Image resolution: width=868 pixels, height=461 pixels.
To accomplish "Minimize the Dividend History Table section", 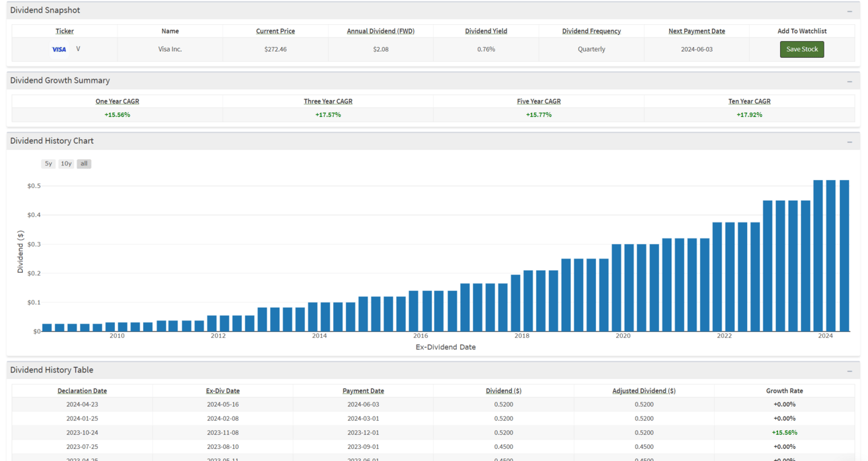I will [x=849, y=371].
